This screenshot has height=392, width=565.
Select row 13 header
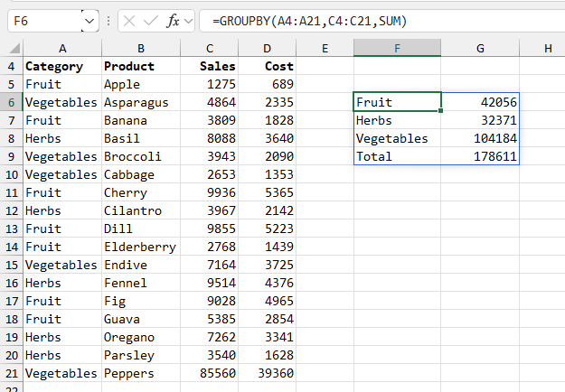[x=11, y=229]
